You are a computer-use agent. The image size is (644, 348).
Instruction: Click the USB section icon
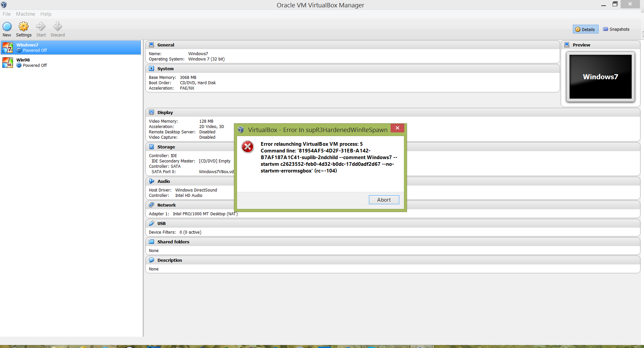pyautogui.click(x=152, y=223)
